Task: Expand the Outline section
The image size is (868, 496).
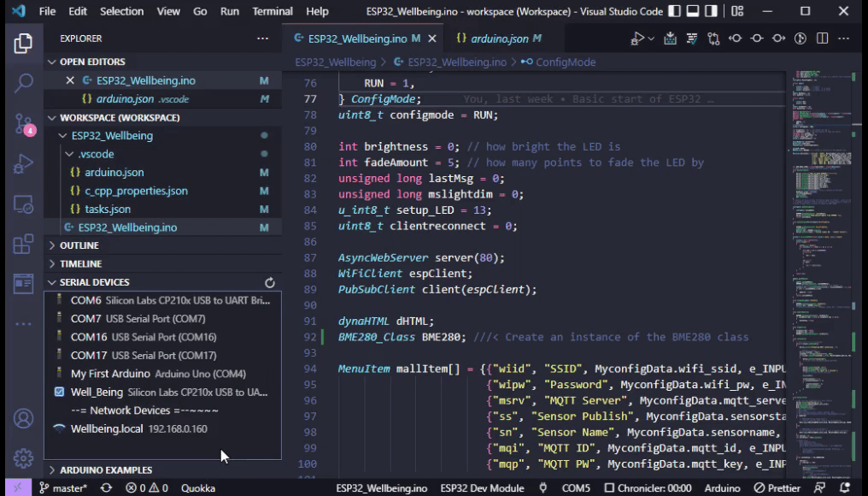Action: tap(52, 245)
